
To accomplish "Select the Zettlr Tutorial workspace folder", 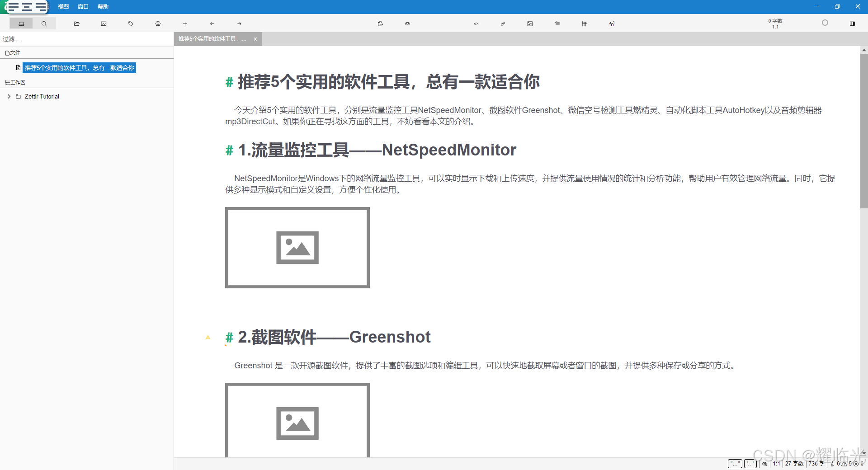I will 42,96.
